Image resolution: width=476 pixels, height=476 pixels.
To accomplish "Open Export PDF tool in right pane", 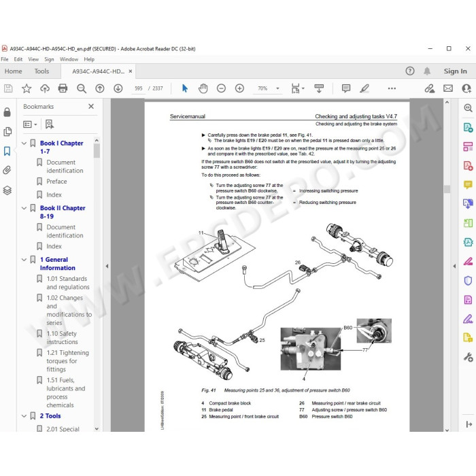I will tap(468, 127).
